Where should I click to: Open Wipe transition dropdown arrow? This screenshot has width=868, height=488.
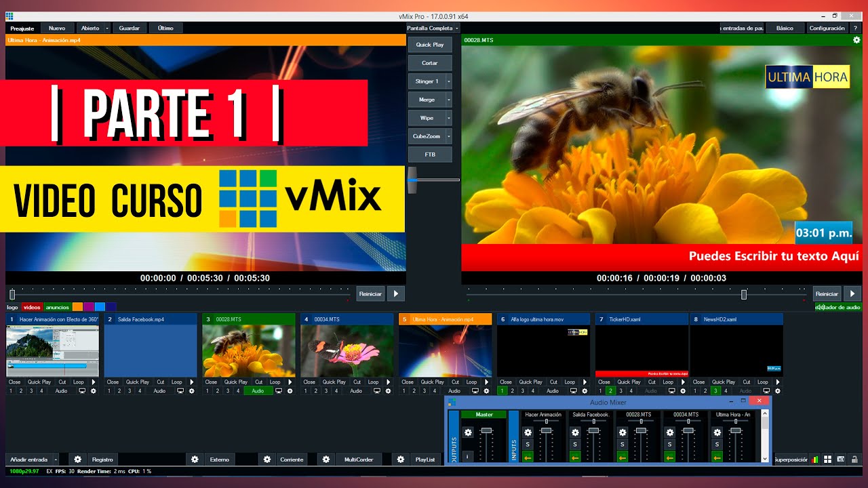point(449,118)
